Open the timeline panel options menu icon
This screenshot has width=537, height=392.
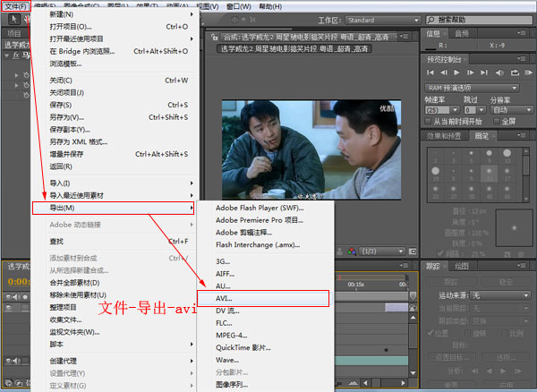405,265
